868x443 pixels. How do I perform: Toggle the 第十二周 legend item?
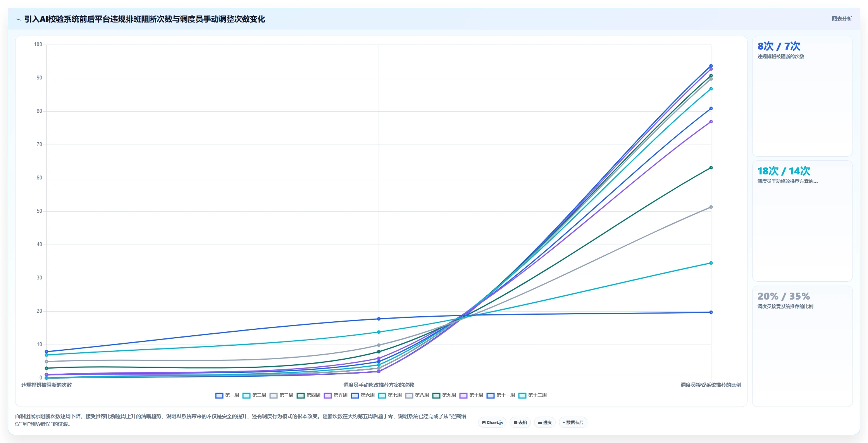tap(532, 395)
